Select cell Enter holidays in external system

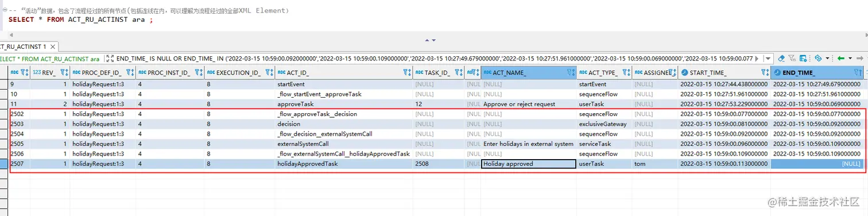click(529, 144)
